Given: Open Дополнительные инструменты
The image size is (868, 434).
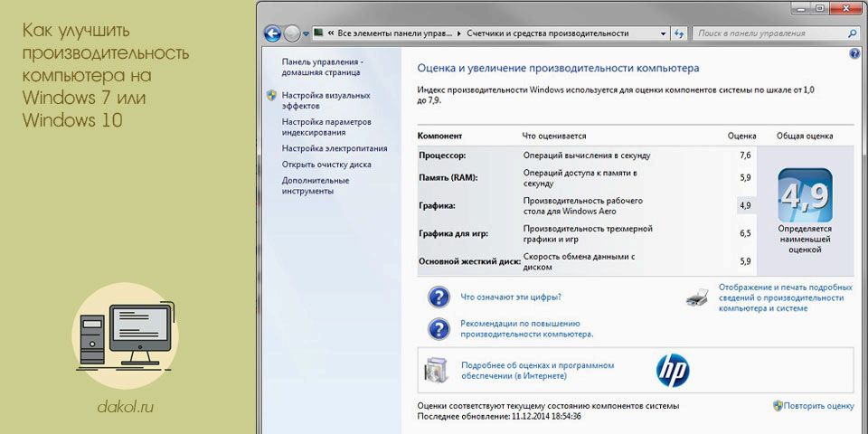Looking at the screenshot, I should pyautogui.click(x=315, y=185).
